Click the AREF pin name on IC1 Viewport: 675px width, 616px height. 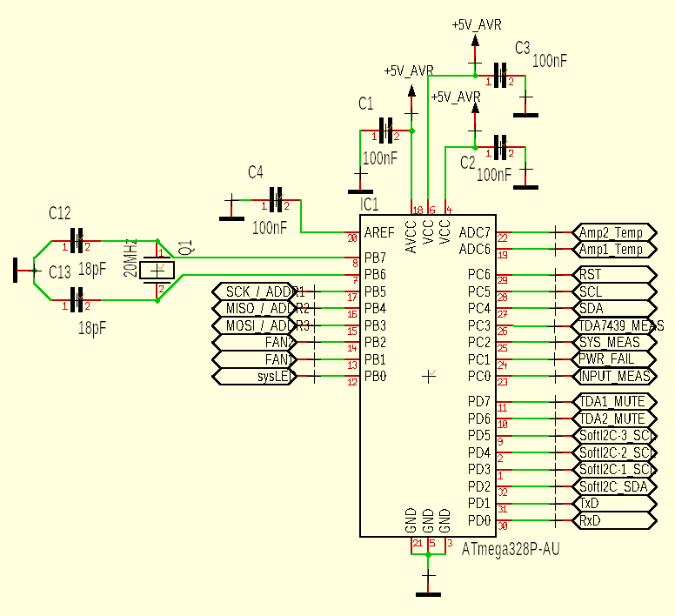379,232
